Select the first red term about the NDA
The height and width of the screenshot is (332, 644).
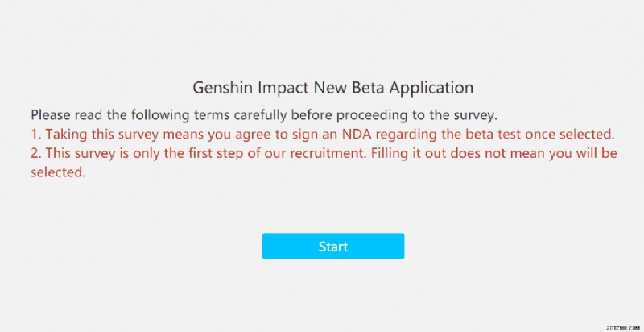tap(322, 134)
